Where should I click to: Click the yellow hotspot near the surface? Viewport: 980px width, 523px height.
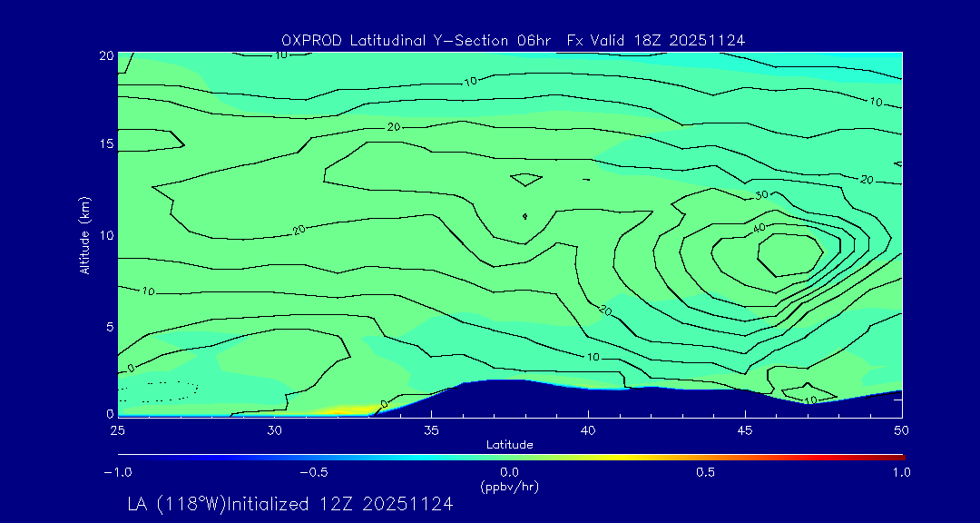point(343,410)
